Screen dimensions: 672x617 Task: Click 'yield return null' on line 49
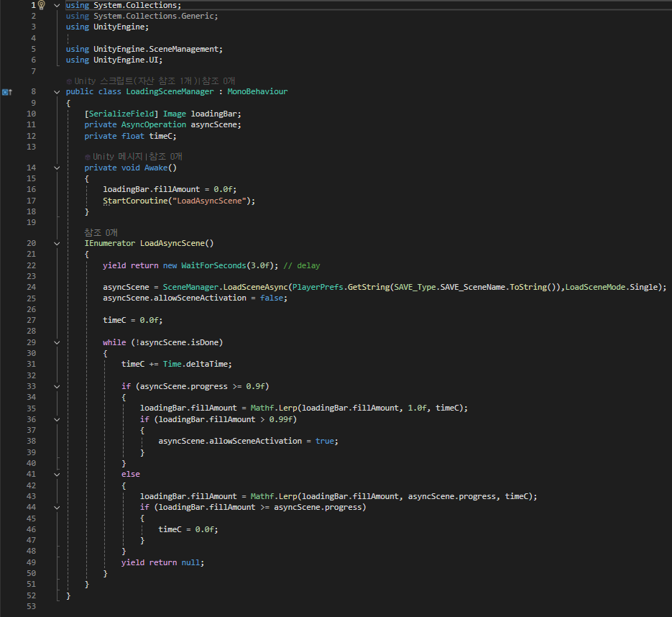tap(161, 562)
